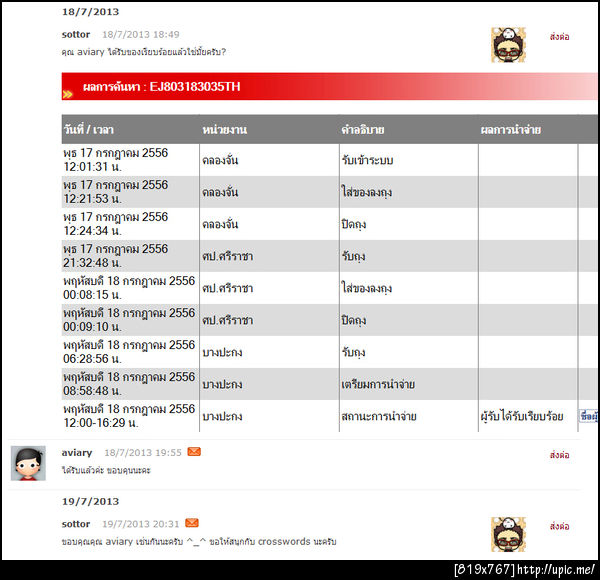The width and height of the screenshot is (600, 580).
Task: Click ศป.ศรีราชา cell in the 21:32:48 row
Action: (269, 256)
